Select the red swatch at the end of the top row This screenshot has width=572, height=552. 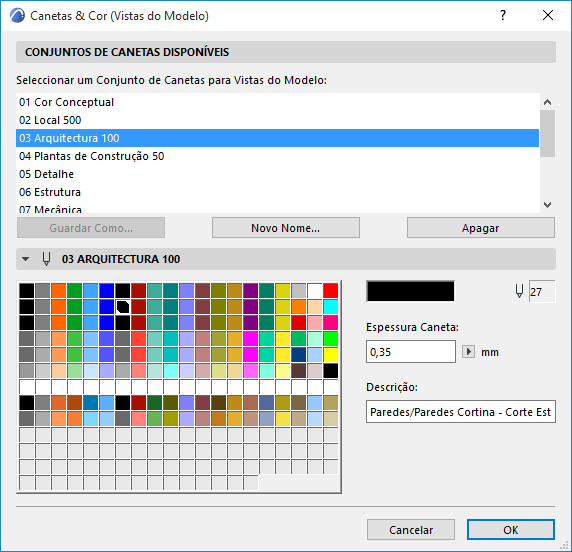[x=331, y=291]
